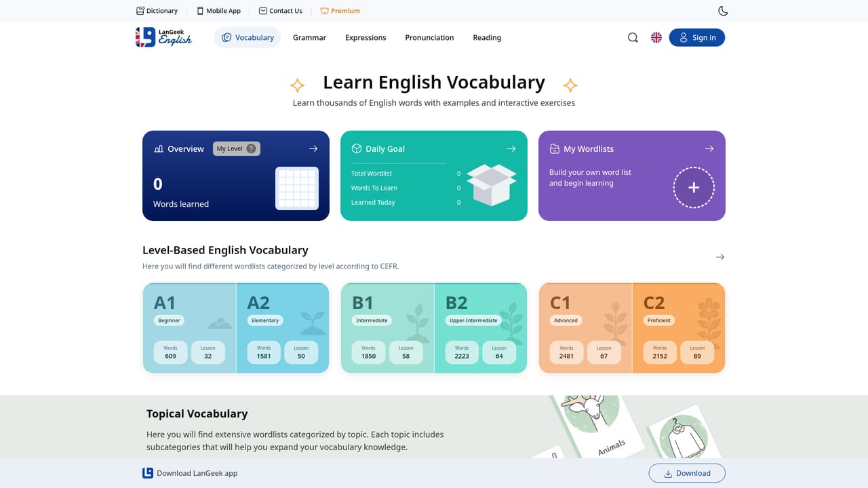Open the C2 Proficient level card
This screenshot has height=488, width=868.
679,328
